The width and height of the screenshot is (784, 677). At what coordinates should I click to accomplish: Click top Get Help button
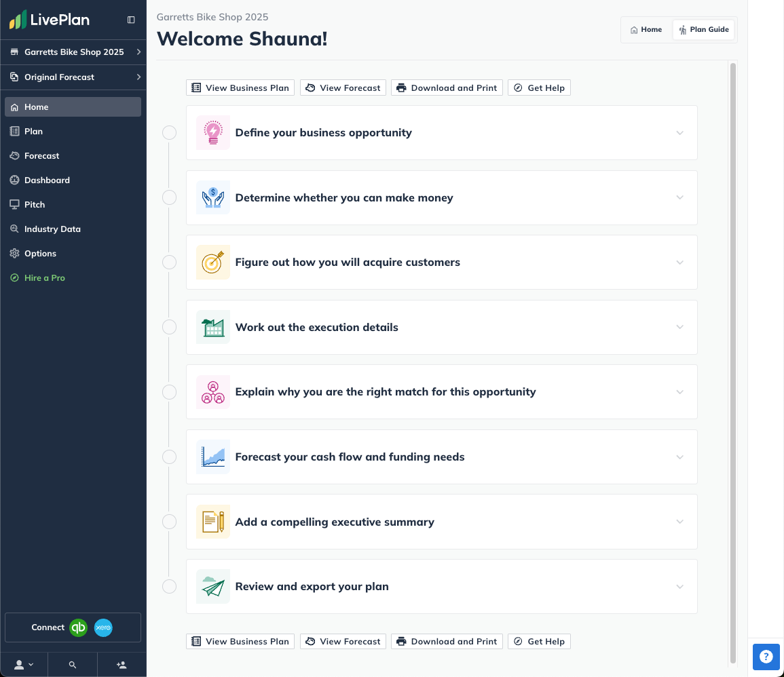click(x=539, y=88)
